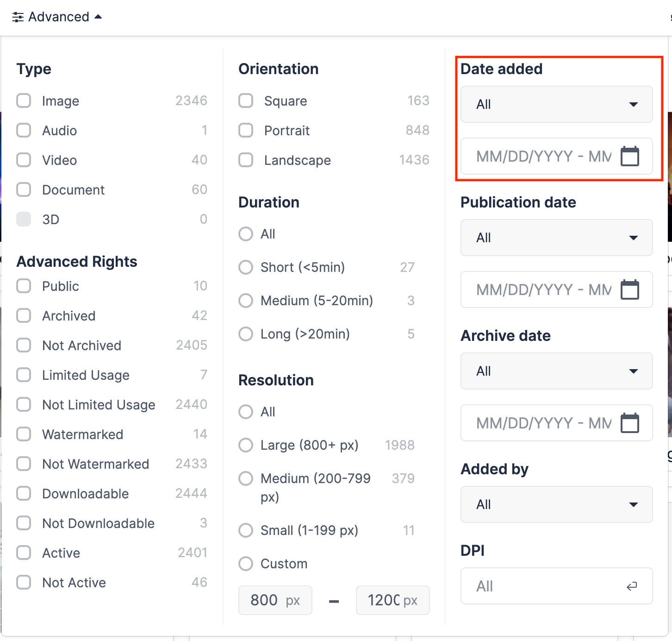The height and width of the screenshot is (641, 672).
Task: Collapse the Advanced filters panel
Action: (56, 17)
